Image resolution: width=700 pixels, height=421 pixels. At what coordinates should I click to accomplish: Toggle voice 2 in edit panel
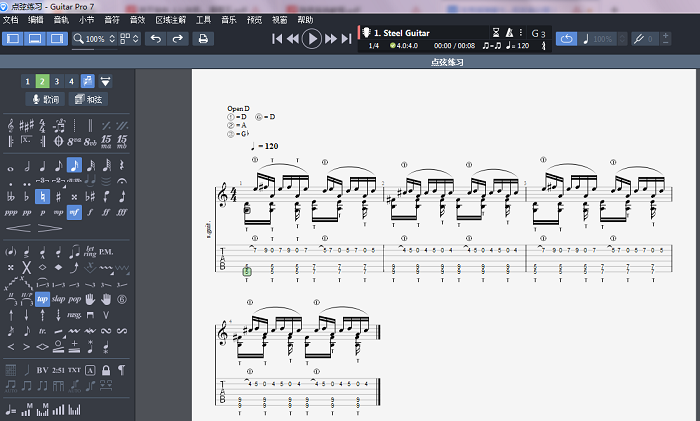[42, 81]
